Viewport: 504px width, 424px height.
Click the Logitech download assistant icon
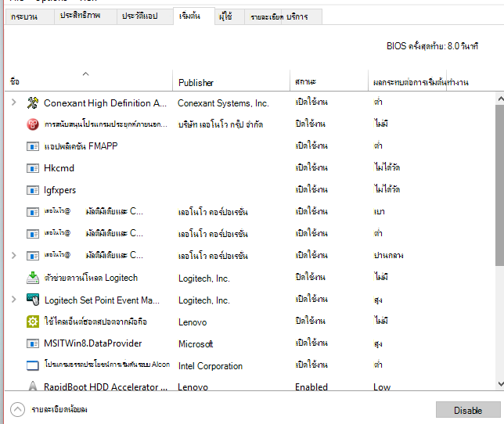pyautogui.click(x=33, y=278)
